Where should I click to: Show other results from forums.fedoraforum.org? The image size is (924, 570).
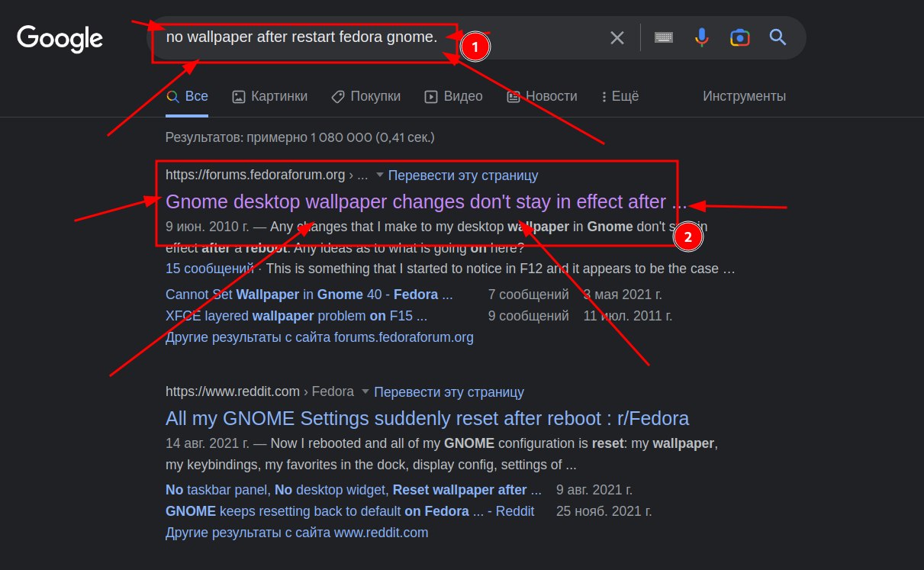[x=320, y=337]
